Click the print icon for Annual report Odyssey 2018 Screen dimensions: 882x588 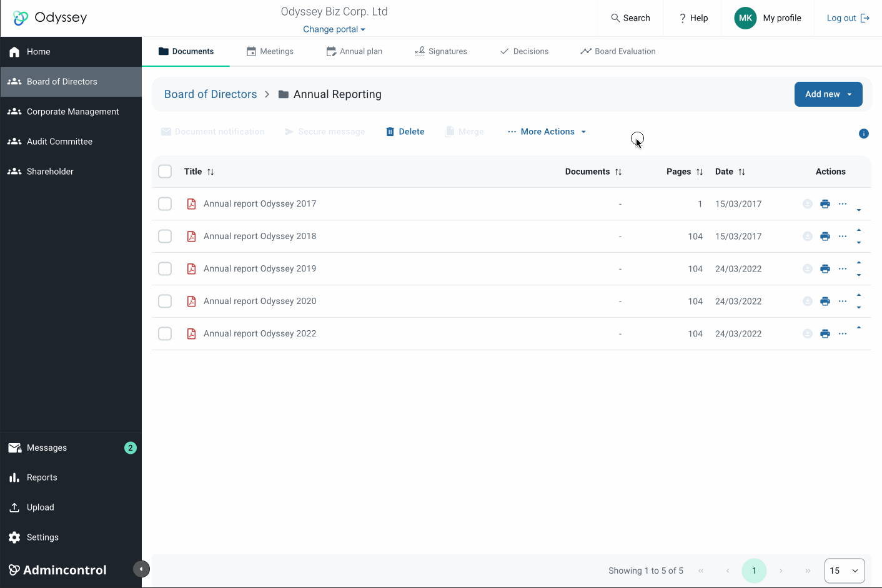coord(825,237)
